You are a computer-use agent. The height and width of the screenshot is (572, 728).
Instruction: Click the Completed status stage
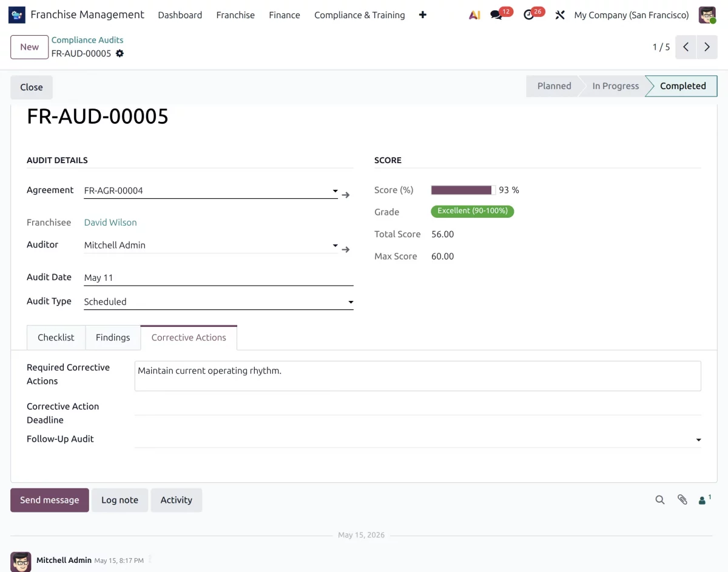[x=682, y=86]
